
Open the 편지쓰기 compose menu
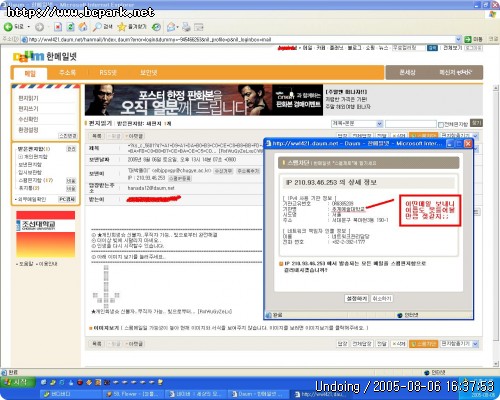[28, 109]
